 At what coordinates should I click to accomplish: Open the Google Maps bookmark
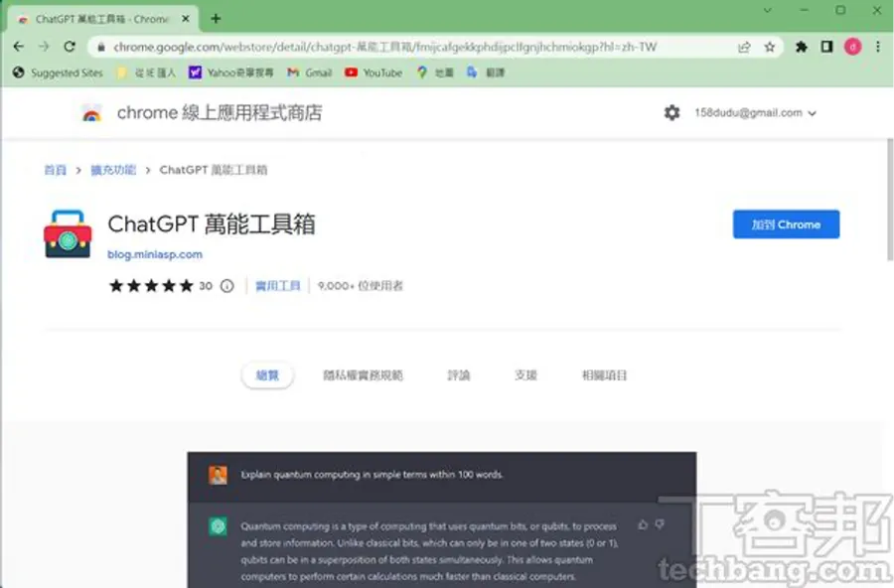click(x=434, y=73)
